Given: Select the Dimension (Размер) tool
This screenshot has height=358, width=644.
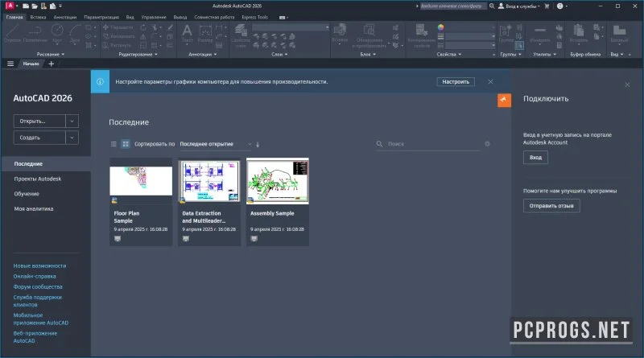Looking at the screenshot, I should point(205,33).
